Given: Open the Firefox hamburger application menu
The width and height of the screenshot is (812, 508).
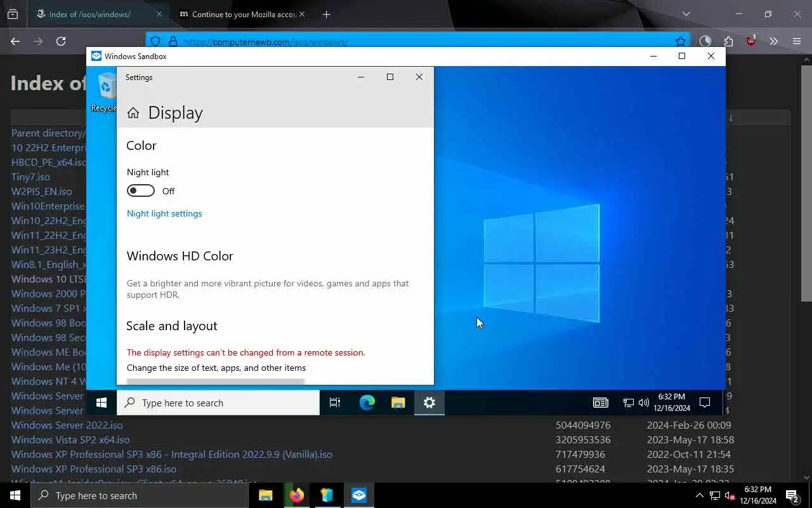Looking at the screenshot, I should click(x=797, y=41).
